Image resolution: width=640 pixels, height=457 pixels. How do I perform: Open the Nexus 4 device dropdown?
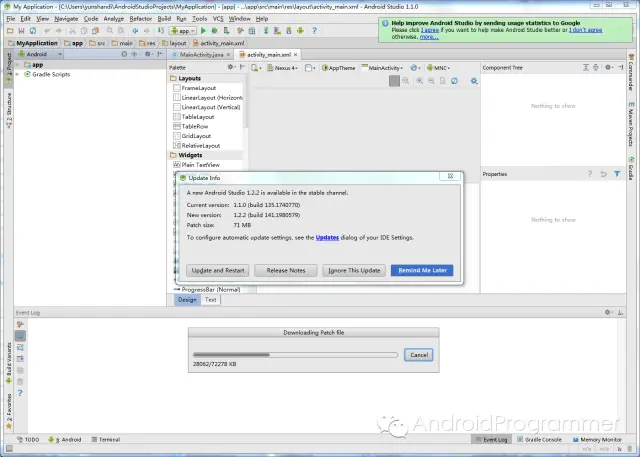[x=282, y=68]
